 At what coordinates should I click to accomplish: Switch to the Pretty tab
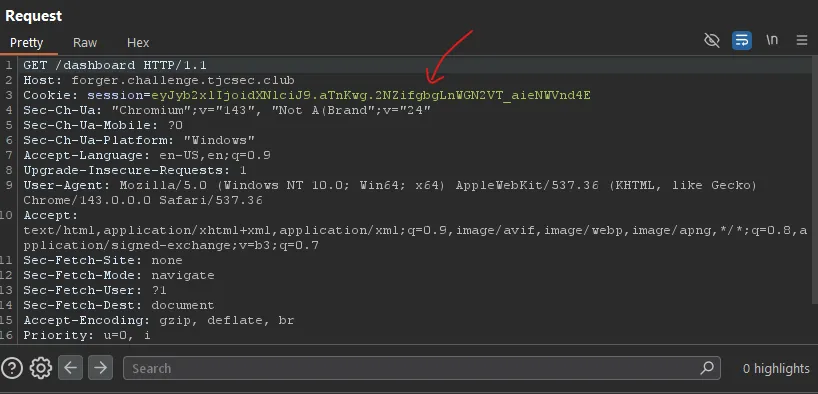tap(27, 43)
